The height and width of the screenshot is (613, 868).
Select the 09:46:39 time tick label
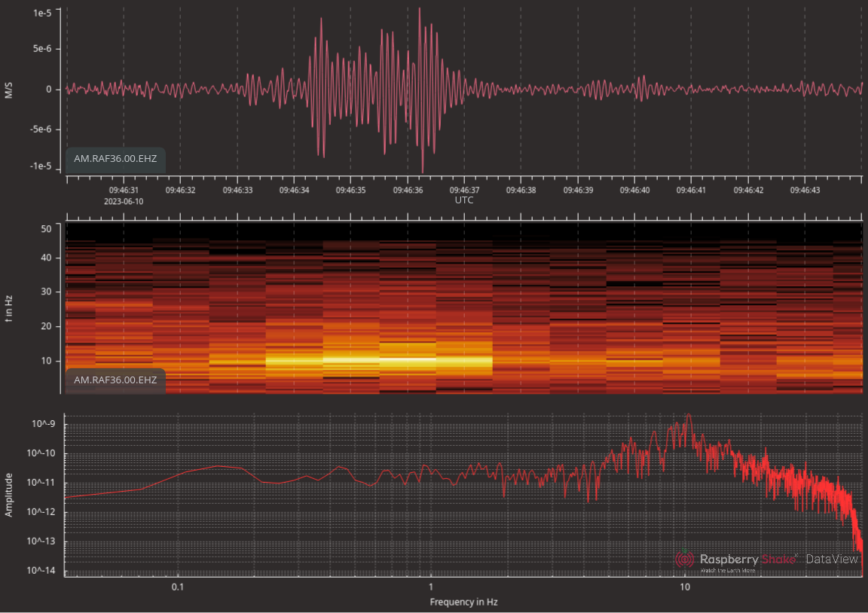[x=578, y=191]
